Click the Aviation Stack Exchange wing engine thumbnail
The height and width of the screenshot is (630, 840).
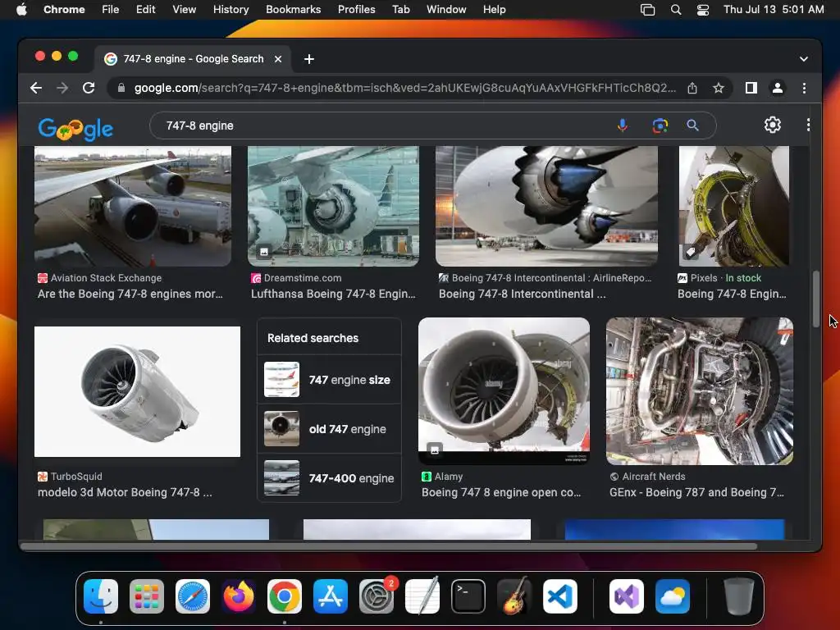[x=133, y=206]
